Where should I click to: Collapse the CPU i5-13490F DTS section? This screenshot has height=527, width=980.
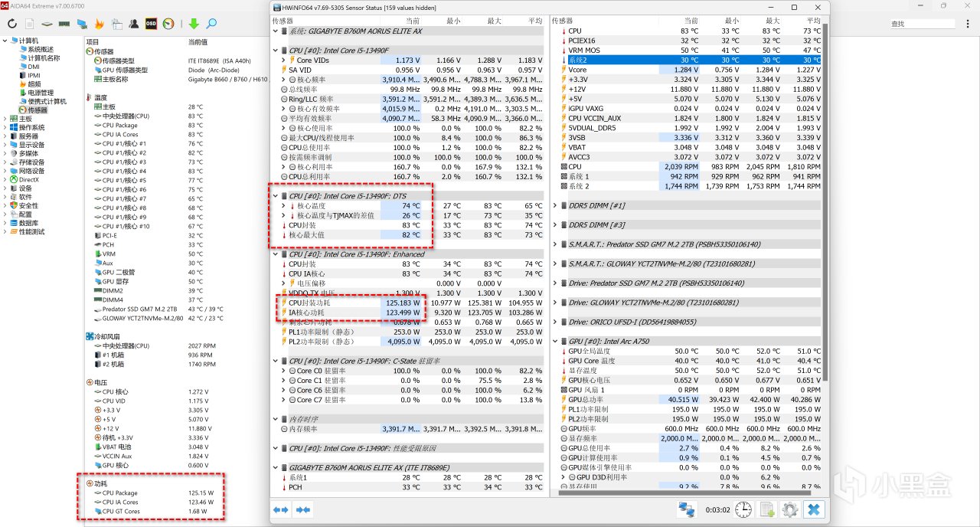click(x=276, y=196)
